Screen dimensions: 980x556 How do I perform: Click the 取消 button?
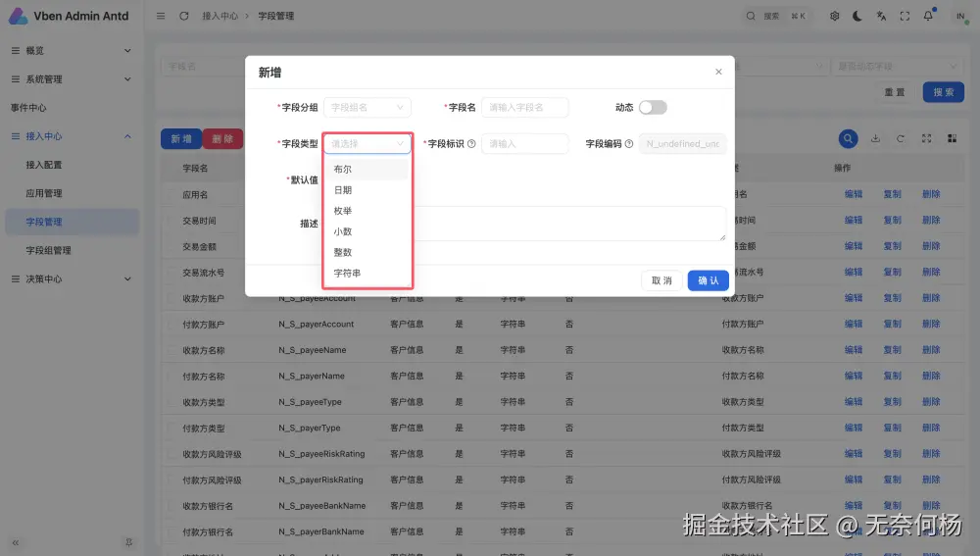point(661,280)
